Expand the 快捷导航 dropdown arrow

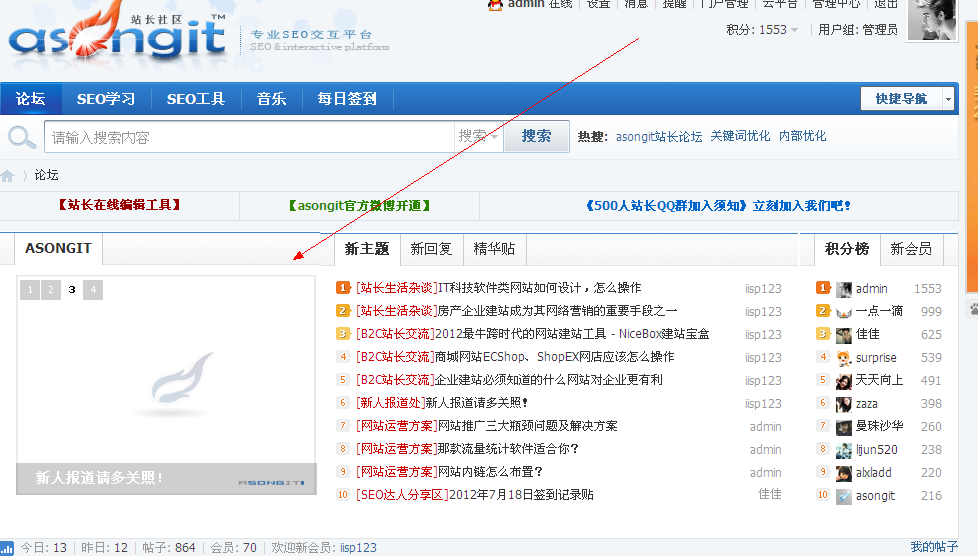947,99
